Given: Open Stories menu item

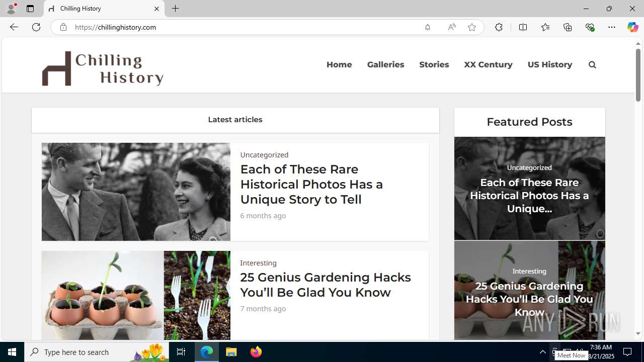Looking at the screenshot, I should click(434, 64).
